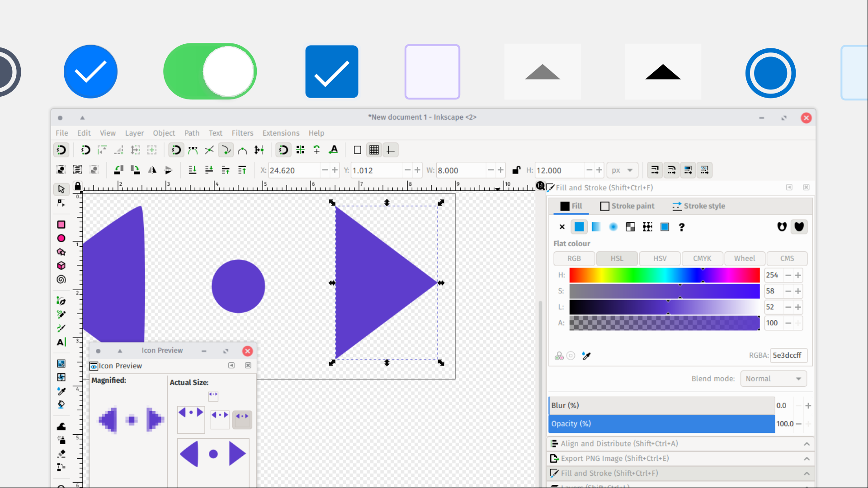Click the color picker dropper in Fill panel
The height and width of the screenshot is (488, 868).
[586, 356]
